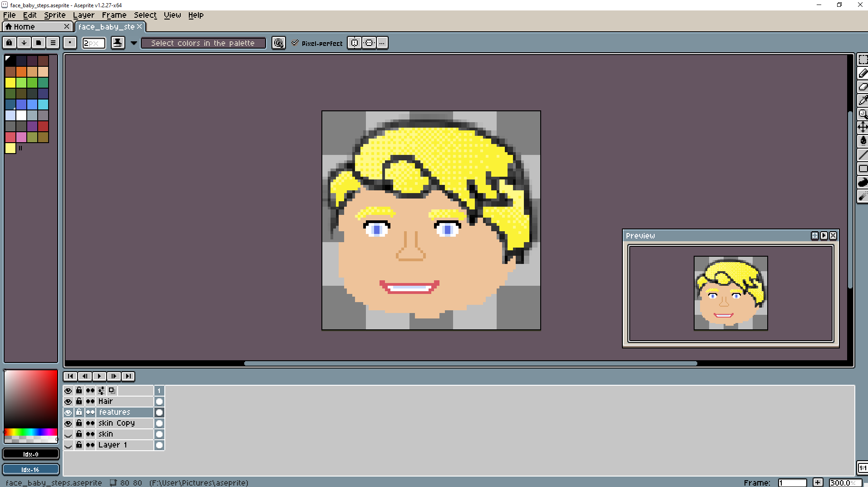Screen dimensions: 868x487
Task: Close the face_baby_steps tab
Action: [139, 26]
